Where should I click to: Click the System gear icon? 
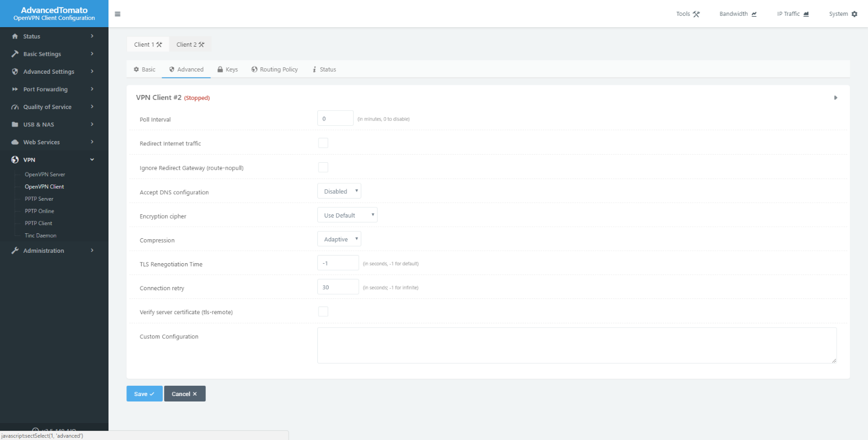click(x=854, y=14)
